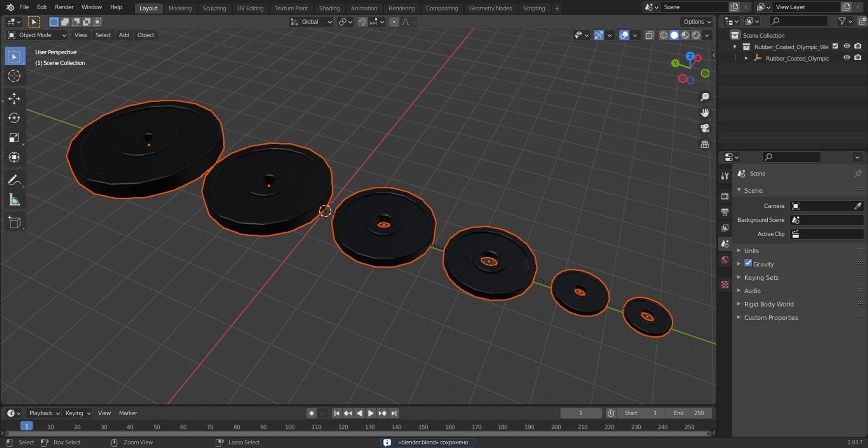Disable Rubber_Coated_Olympic object in renders
Viewport: 868px width, 448px height.
tap(858, 58)
